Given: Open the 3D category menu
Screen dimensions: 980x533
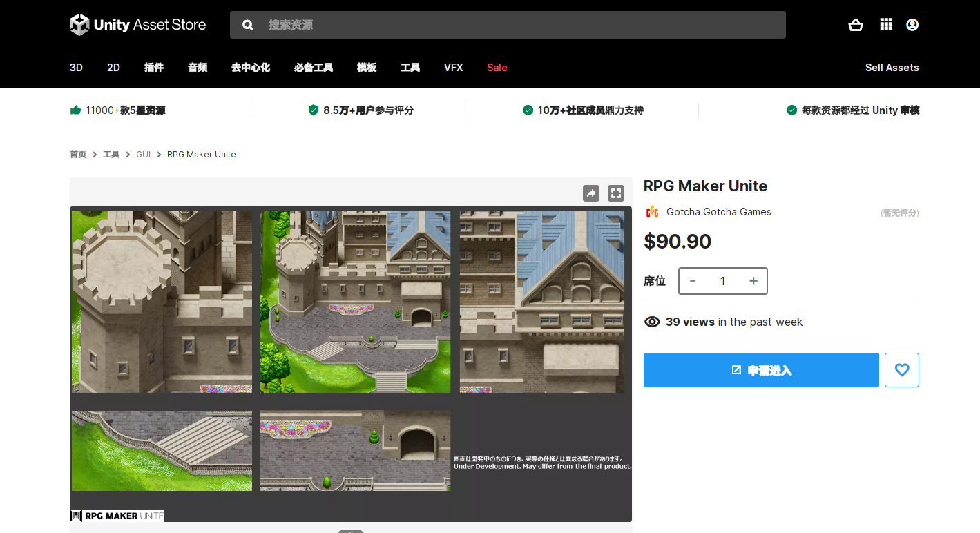Looking at the screenshot, I should coord(76,68).
